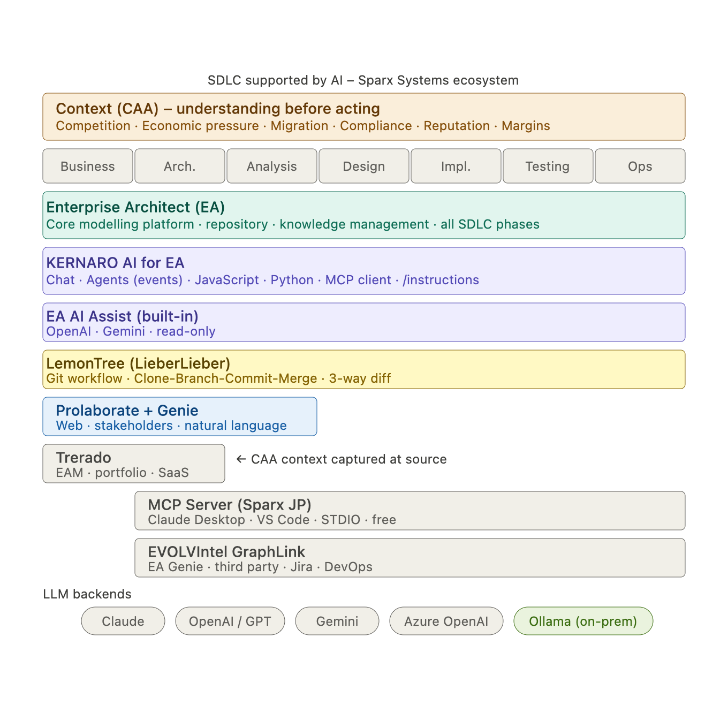Viewport: 728px width, 728px height.
Task: Select the Ollama (on-prem) backend pill
Action: (x=583, y=621)
